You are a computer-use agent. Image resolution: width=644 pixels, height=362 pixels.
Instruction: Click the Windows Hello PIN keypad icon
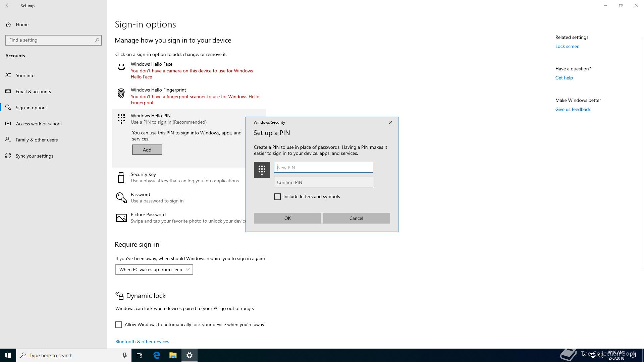(x=121, y=119)
